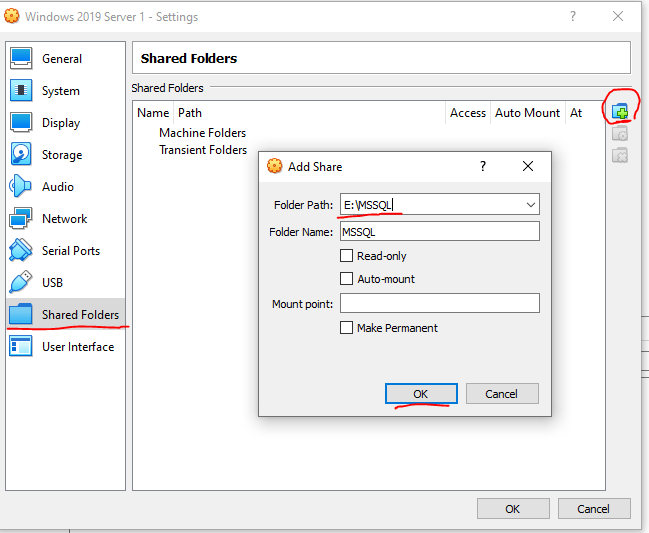
Task: Select the Storage settings category
Action: coord(61,155)
